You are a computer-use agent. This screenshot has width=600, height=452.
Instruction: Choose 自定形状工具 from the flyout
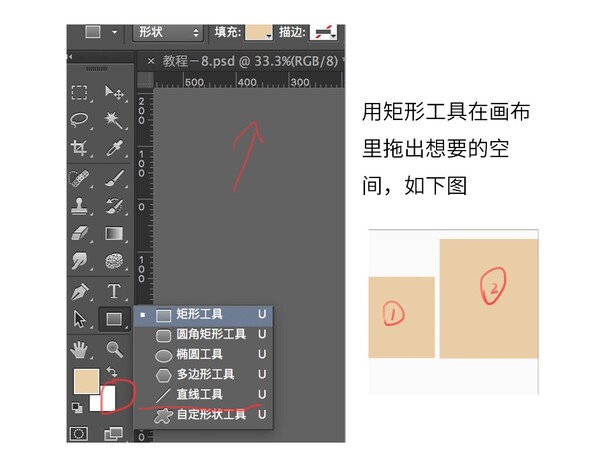point(203,415)
